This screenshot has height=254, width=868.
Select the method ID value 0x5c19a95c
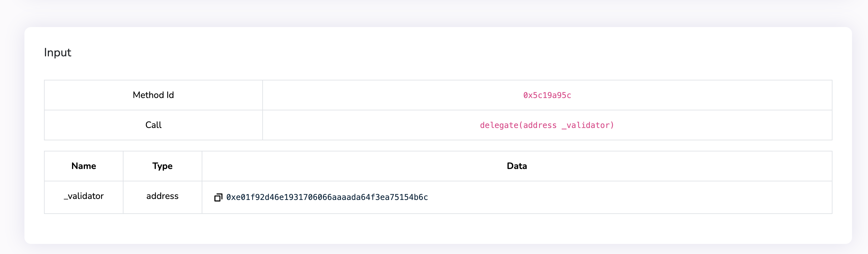(547, 95)
